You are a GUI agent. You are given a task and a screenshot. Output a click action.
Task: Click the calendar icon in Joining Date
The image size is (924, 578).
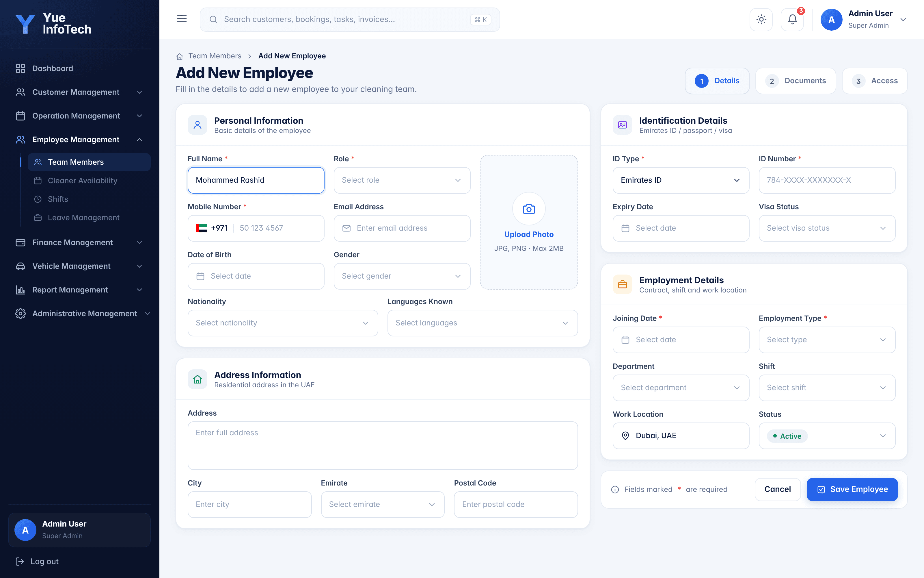(x=625, y=340)
